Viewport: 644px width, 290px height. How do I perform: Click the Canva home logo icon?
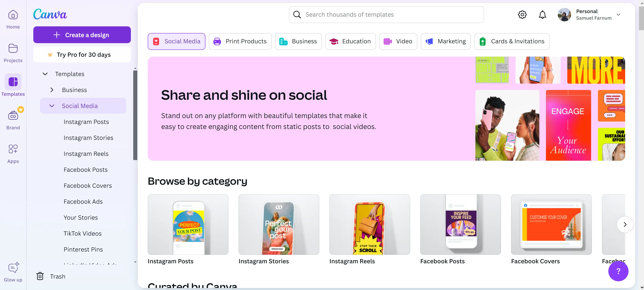[x=50, y=14]
